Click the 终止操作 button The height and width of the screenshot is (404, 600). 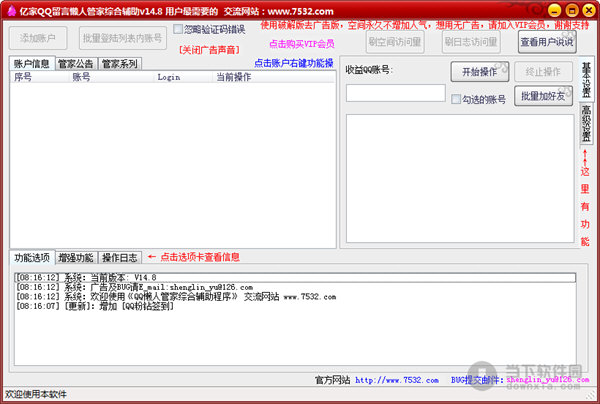(x=543, y=72)
